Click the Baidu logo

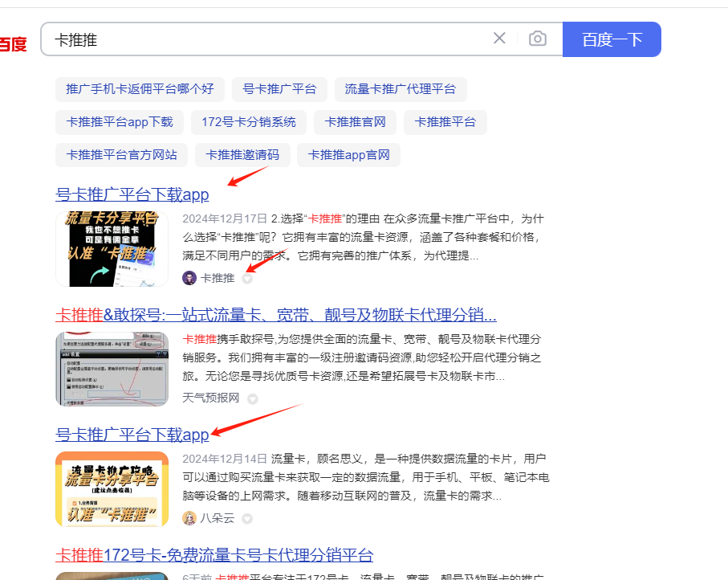pyautogui.click(x=13, y=44)
